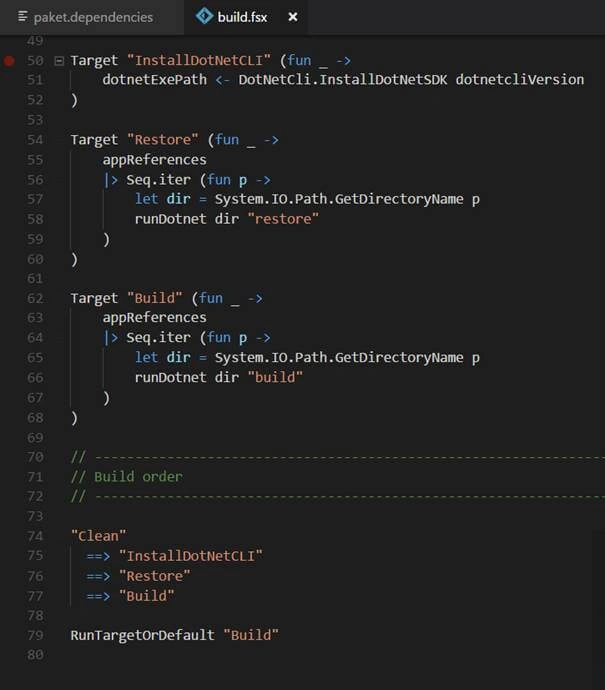The width and height of the screenshot is (605, 690).
Task: Click the let keyword on line 57
Action: pyautogui.click(x=147, y=199)
